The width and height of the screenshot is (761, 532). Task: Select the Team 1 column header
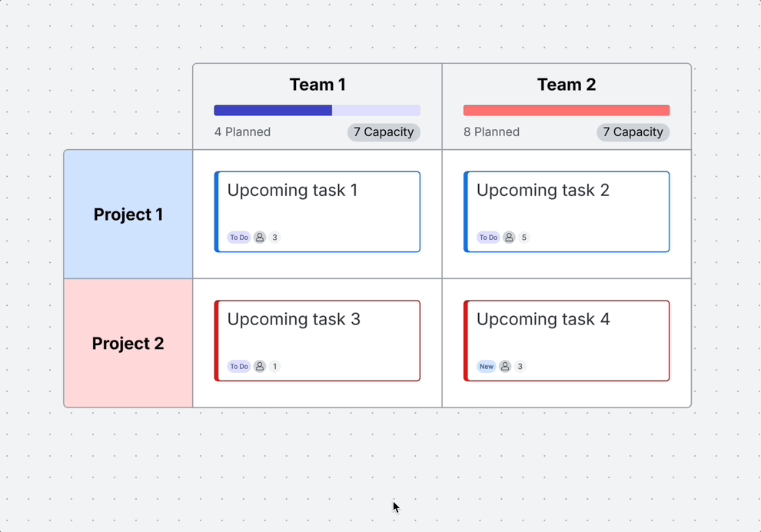pos(317,85)
